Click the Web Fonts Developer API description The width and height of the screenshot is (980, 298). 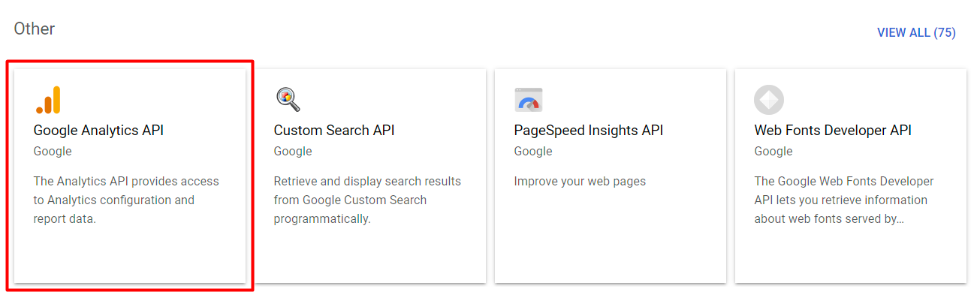pyautogui.click(x=844, y=200)
